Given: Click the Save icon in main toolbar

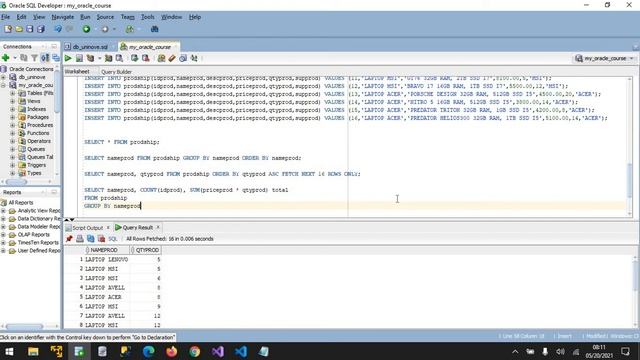Looking at the screenshot, I should pyautogui.click(x=29, y=29).
